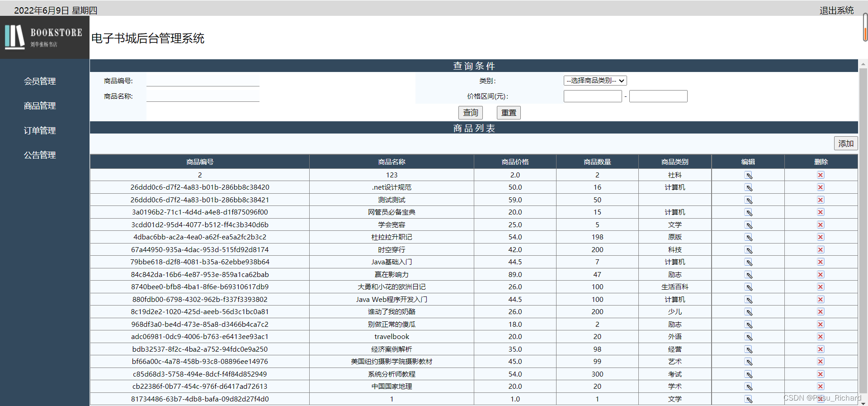Edit the .net设计规范 product row
Image resolution: width=868 pixels, height=406 pixels.
749,187
